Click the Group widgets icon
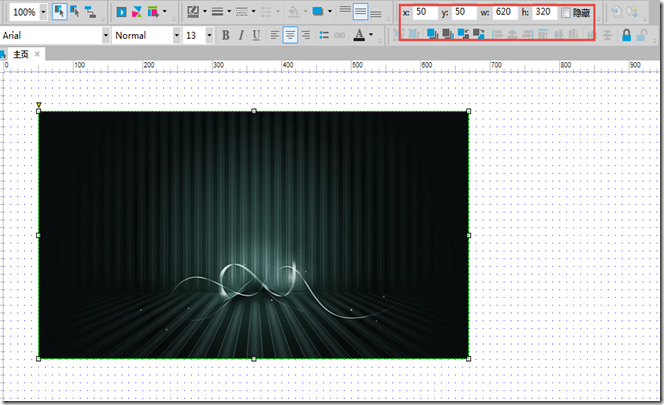664x405 pixels. tap(398, 34)
